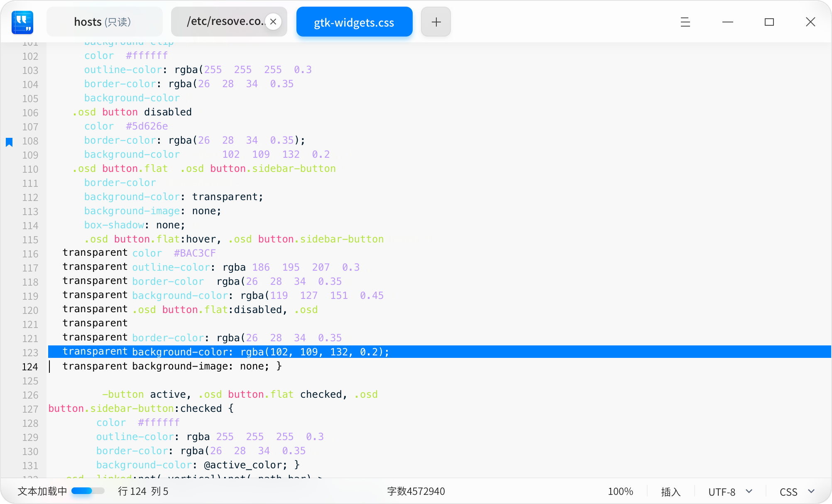Toggle the 插入 insert mode indicator
Image resolution: width=832 pixels, height=504 pixels.
pos(670,492)
